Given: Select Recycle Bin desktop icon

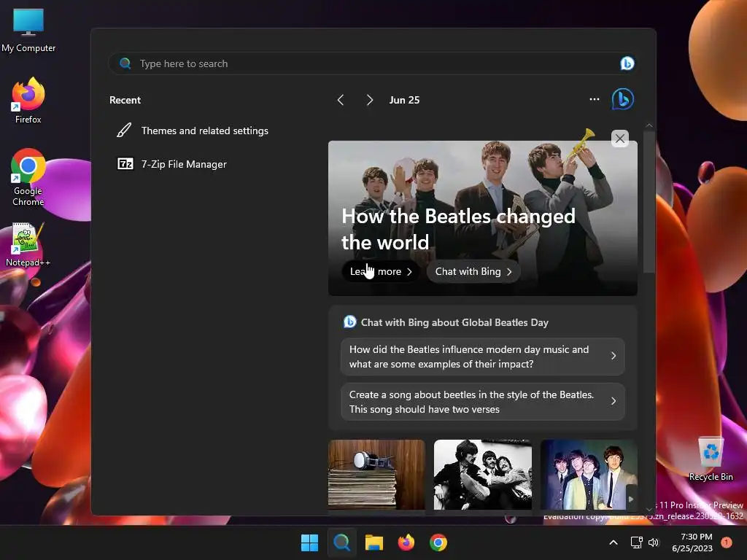Looking at the screenshot, I should click(x=711, y=459).
